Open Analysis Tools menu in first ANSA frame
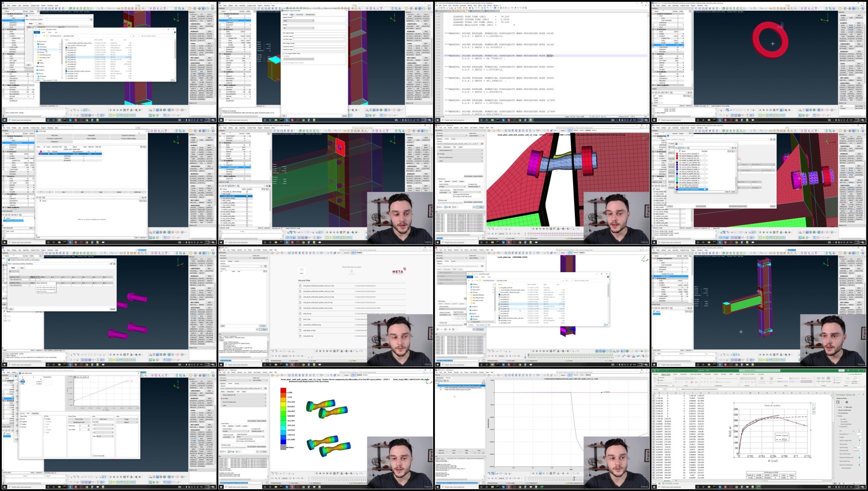This screenshot has width=868, height=491. [x=35, y=5]
